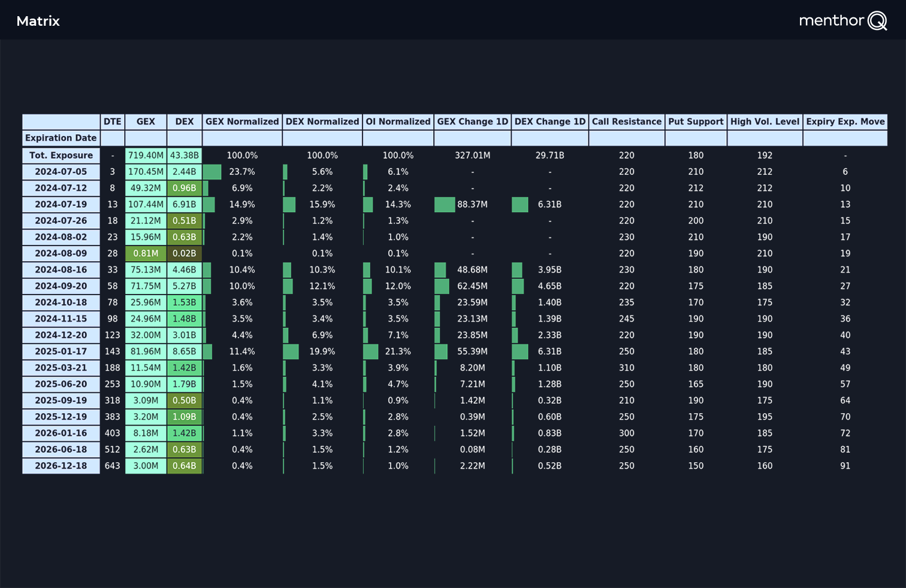
Task: Click the DEX Normalized column header
Action: coord(322,122)
